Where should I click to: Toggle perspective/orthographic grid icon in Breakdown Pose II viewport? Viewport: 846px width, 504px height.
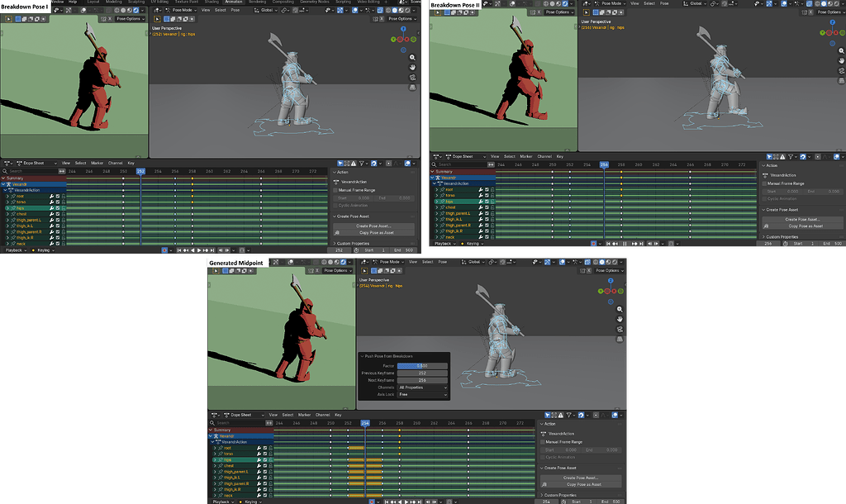coord(841,81)
